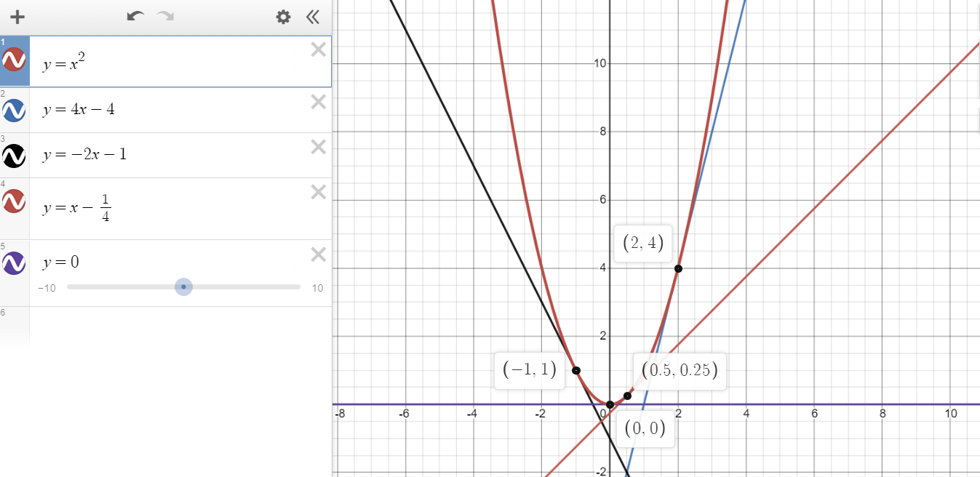Set slider lower bound −10
The width and height of the screenshot is (980, 477).
tap(47, 288)
